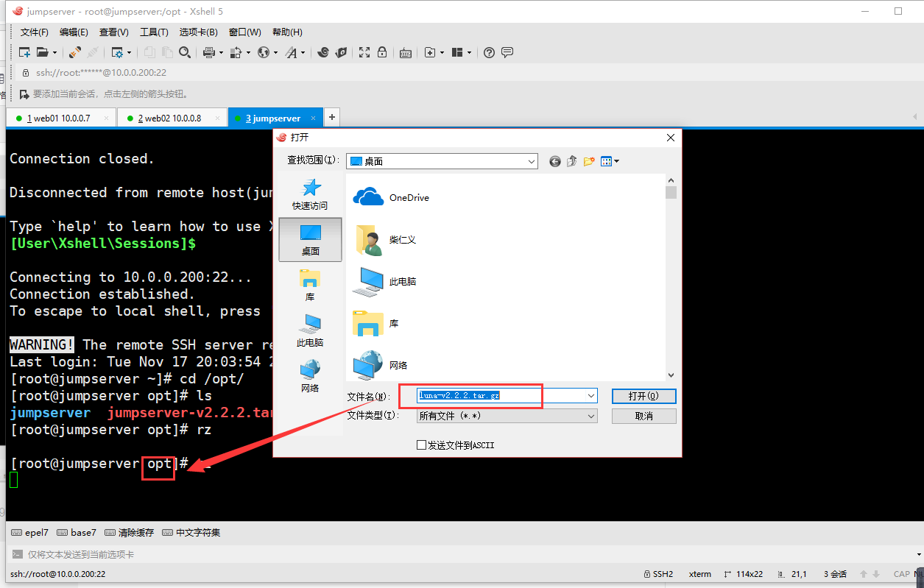Select the 柴仁义 user folder
This screenshot has height=588, width=924.
point(385,240)
